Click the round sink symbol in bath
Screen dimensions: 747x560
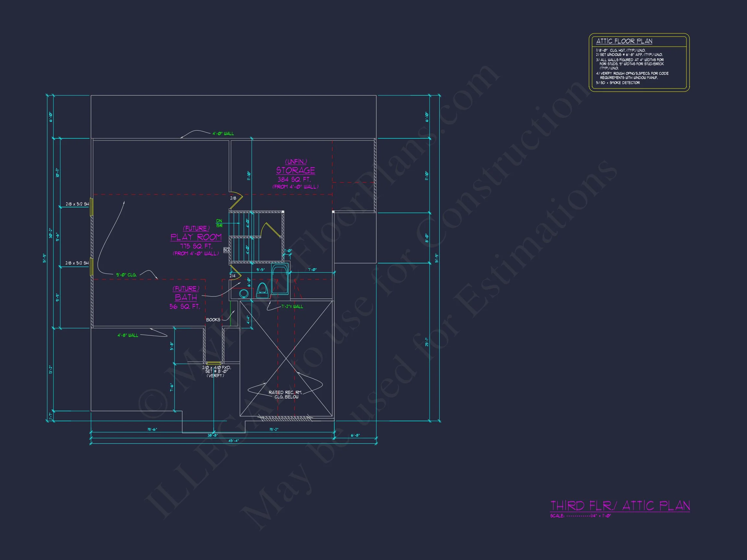tap(243, 294)
